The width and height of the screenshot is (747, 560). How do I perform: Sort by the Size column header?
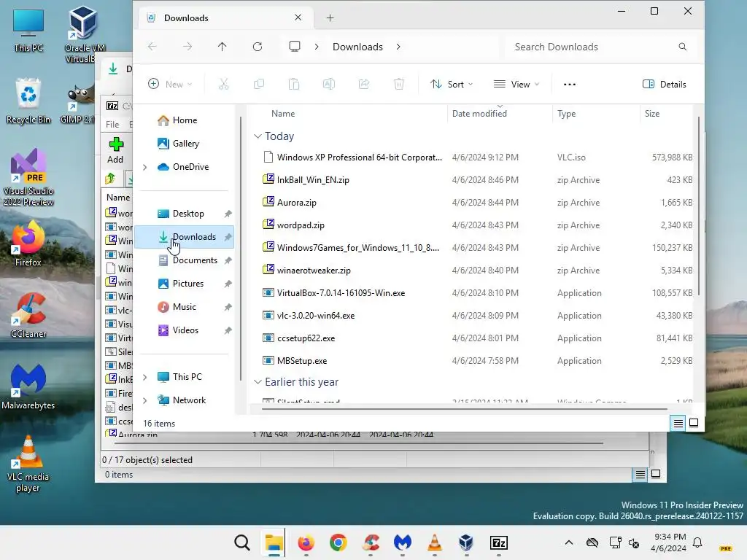652,114
